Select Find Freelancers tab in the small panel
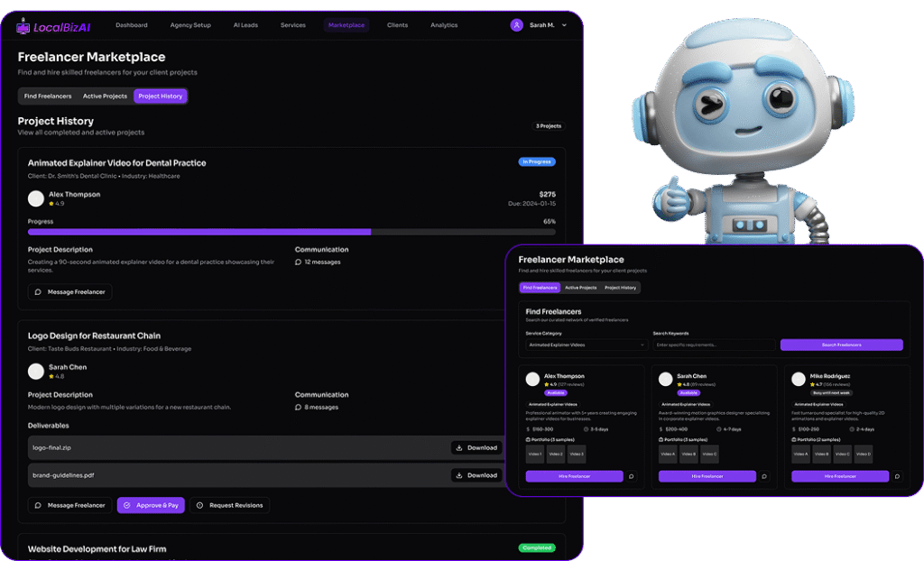This screenshot has height=561, width=924. [540, 288]
